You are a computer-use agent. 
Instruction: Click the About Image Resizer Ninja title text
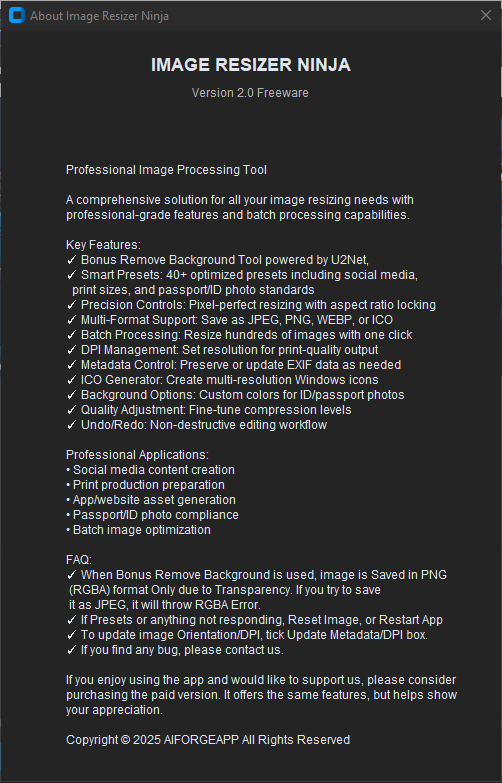(x=99, y=16)
